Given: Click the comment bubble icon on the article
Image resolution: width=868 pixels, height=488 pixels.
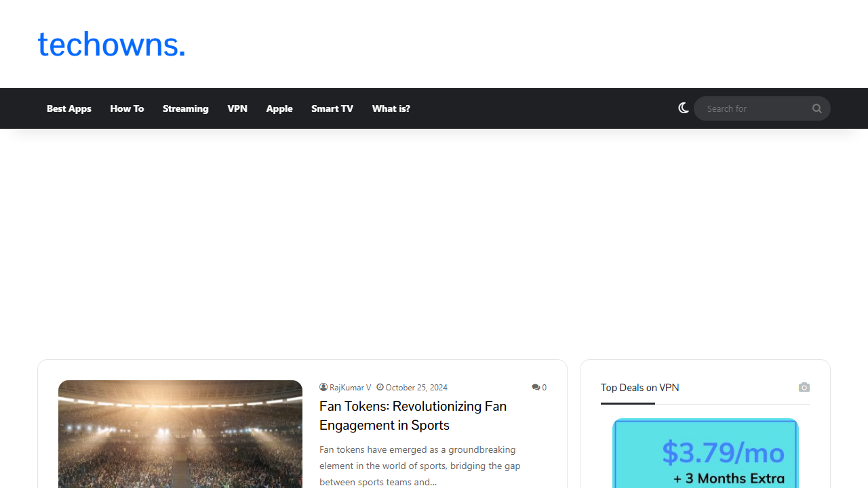Looking at the screenshot, I should [x=535, y=387].
